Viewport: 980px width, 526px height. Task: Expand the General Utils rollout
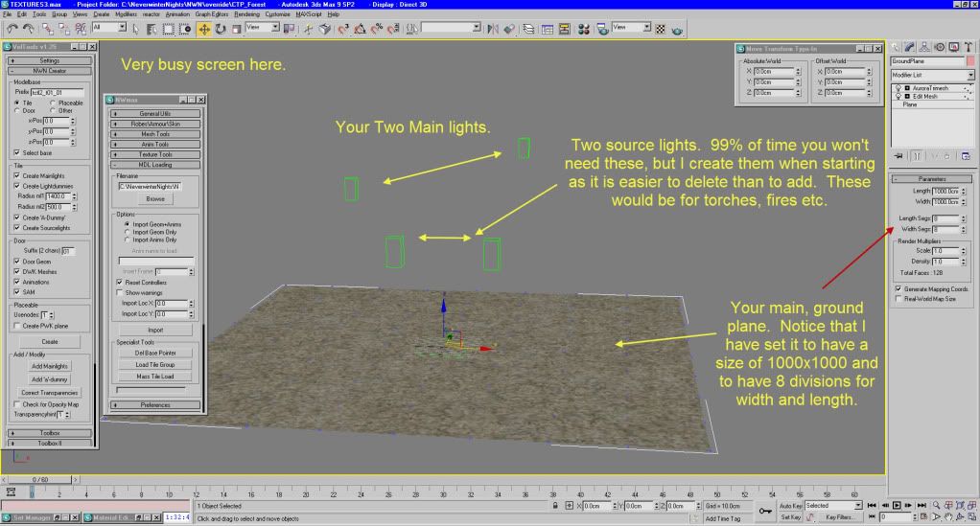(155, 114)
